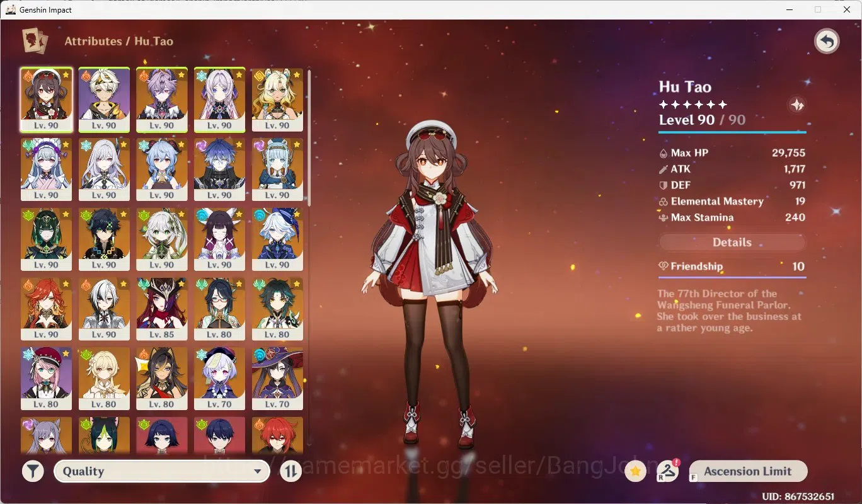Select Xianyun's portrait with red glasses
This screenshot has height=504, width=862.
(220, 309)
